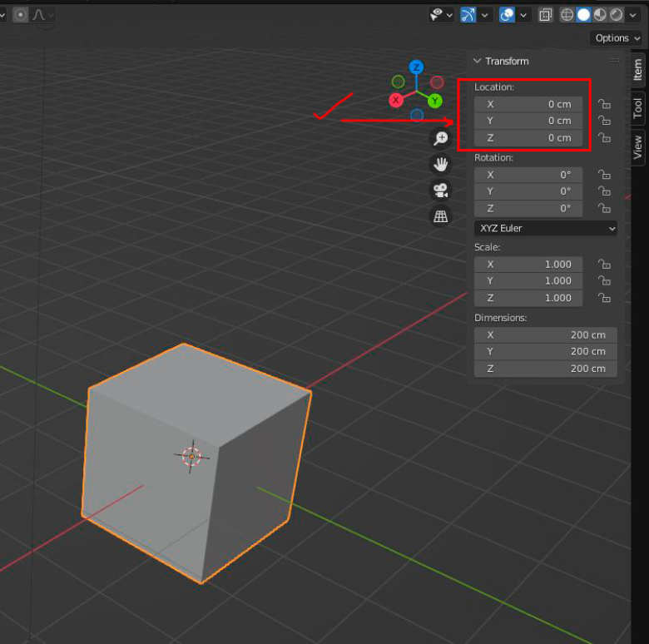Toggle show overlays button
The image size is (649, 644).
[x=507, y=15]
